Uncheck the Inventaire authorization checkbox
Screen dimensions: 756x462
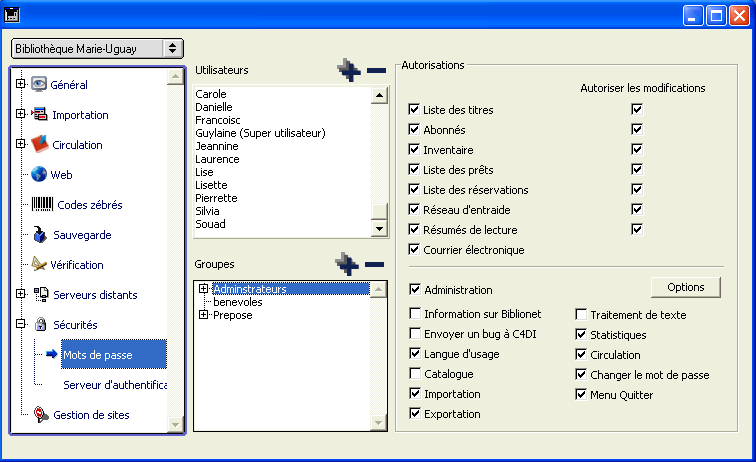point(415,150)
